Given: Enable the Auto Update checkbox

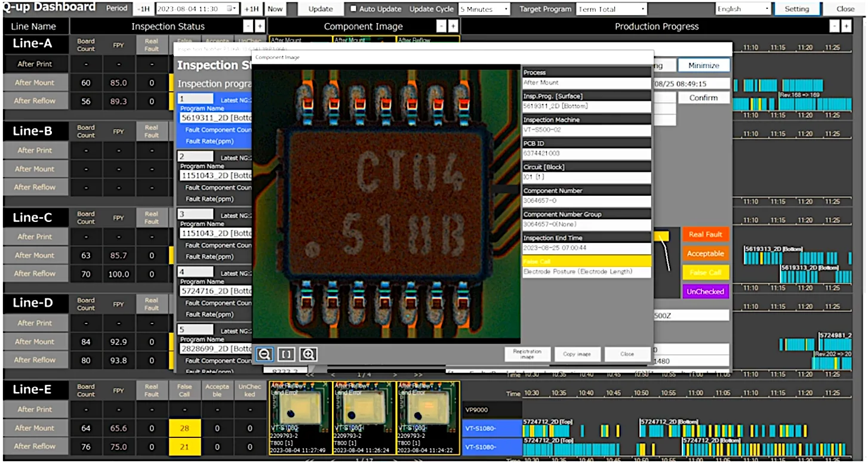Looking at the screenshot, I should (353, 9).
